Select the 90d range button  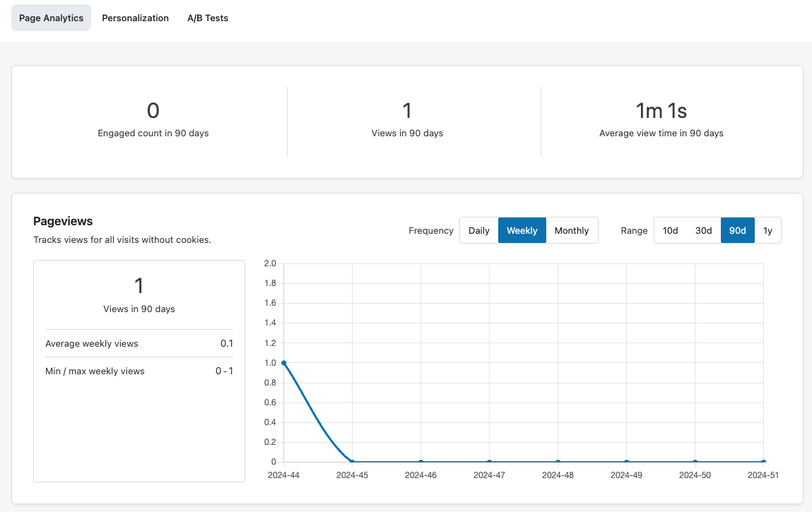click(x=737, y=230)
